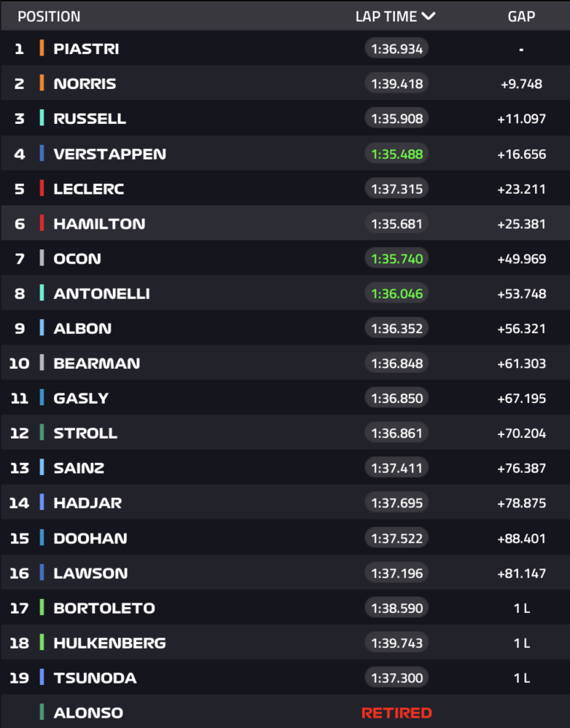The height and width of the screenshot is (728, 570).
Task: Click position number 10 for Bearman
Action: tap(19, 363)
